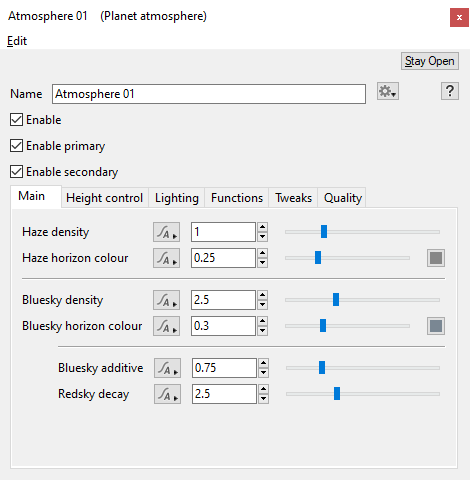Switch to the Lighting tab
This screenshot has width=470, height=480.
(x=177, y=198)
